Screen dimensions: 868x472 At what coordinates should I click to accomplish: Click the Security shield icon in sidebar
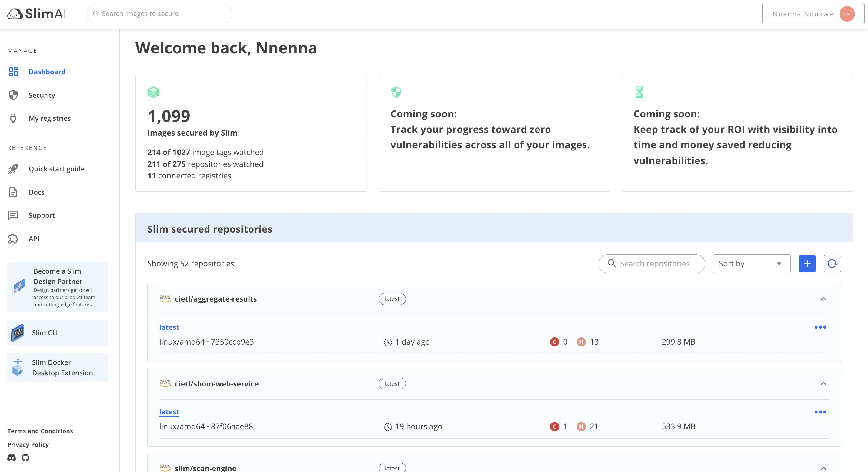coord(13,95)
